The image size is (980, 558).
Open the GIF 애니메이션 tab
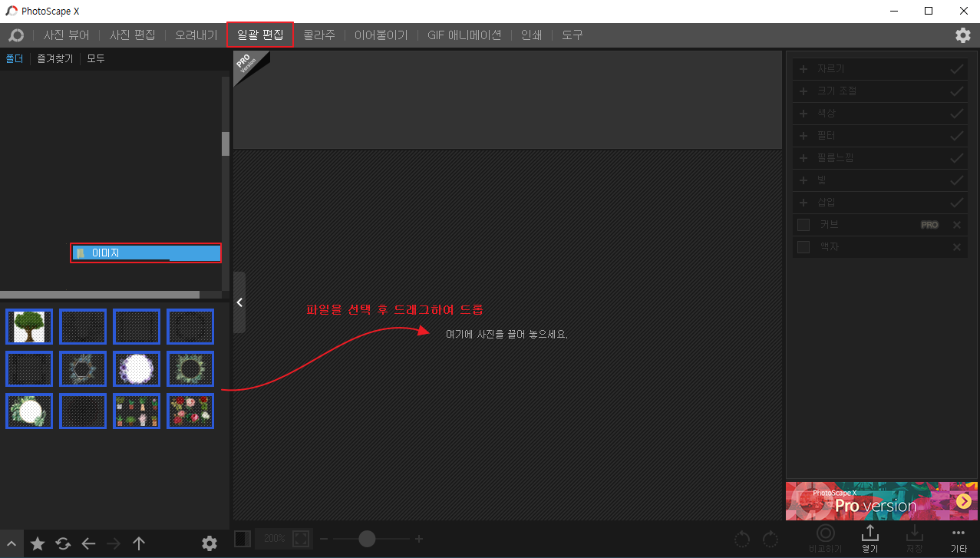pyautogui.click(x=464, y=35)
